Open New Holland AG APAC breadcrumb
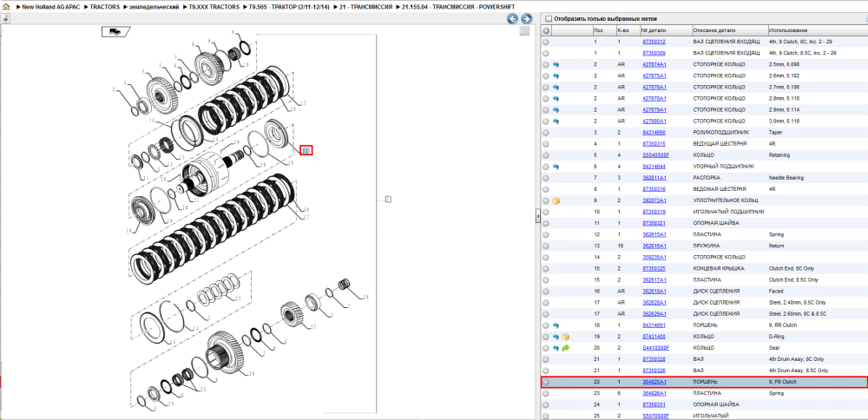The image size is (868, 420). 51,6
